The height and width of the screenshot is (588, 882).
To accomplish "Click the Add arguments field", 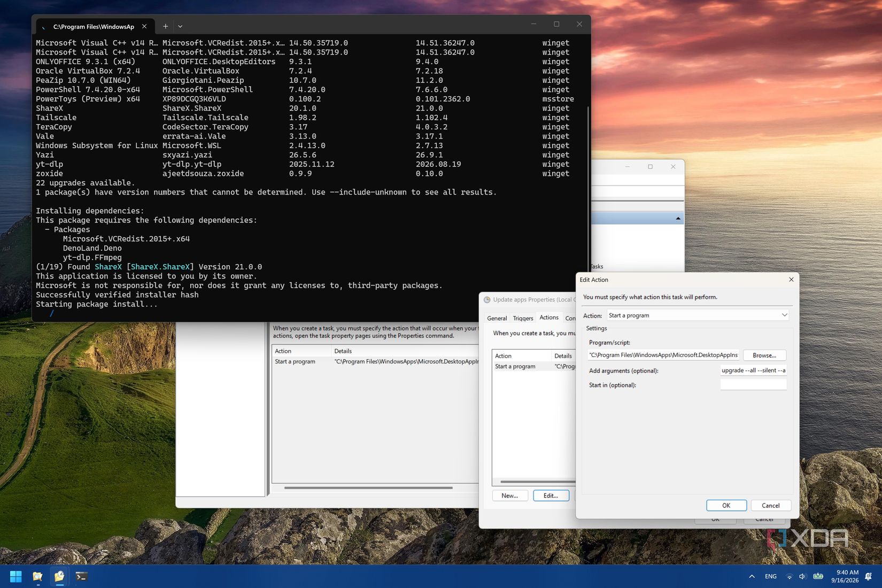I will point(754,370).
